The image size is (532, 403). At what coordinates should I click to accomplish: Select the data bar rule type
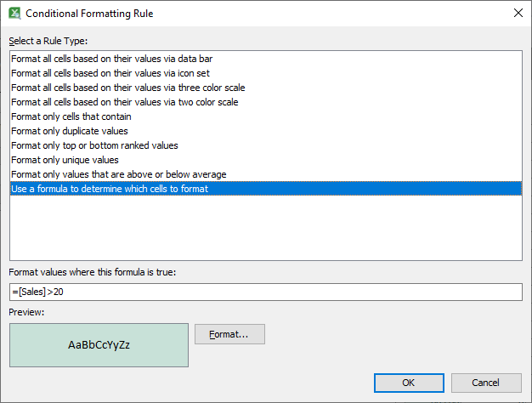tap(266, 59)
